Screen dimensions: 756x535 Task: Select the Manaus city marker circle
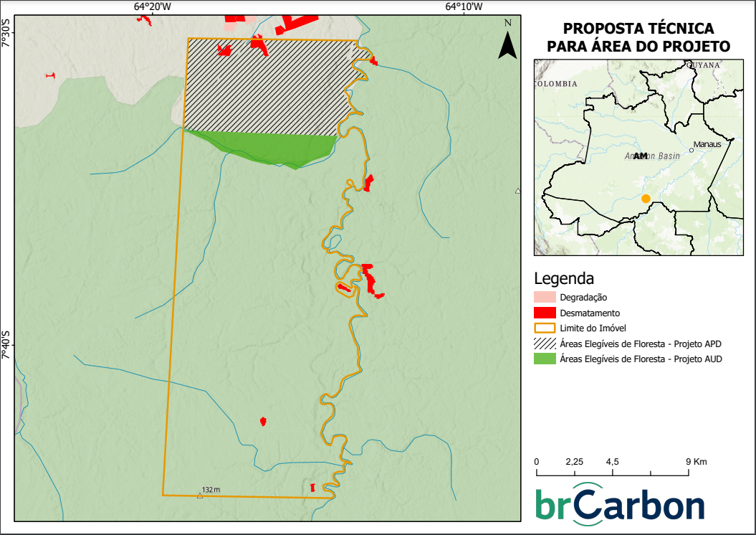click(692, 150)
